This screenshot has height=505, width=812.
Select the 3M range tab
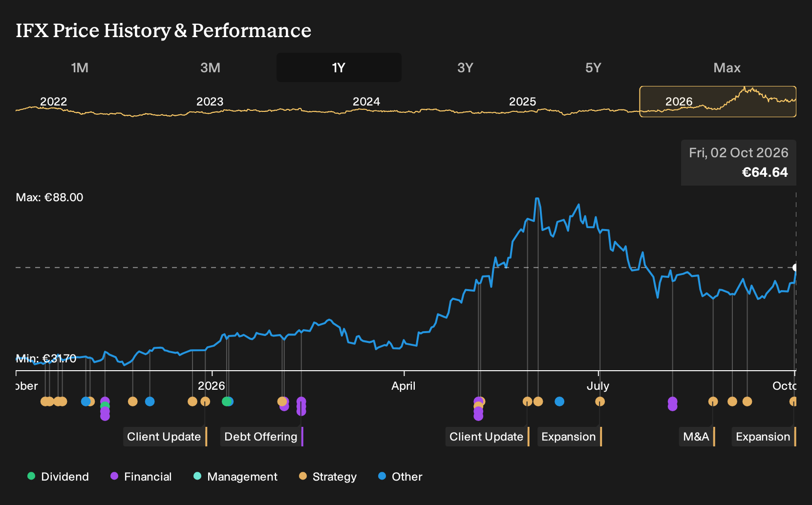210,67
